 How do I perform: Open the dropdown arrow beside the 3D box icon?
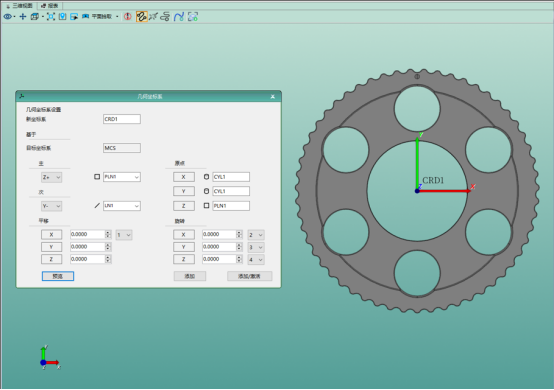pos(42,17)
